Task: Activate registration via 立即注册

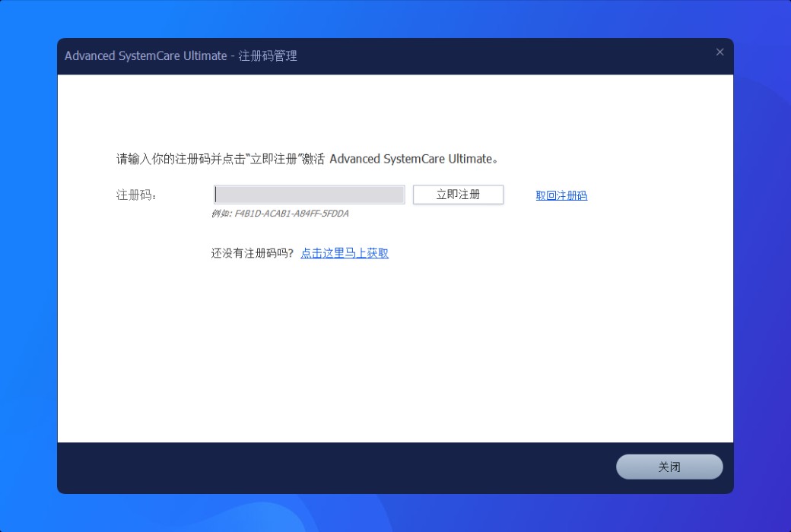Action: pos(458,195)
